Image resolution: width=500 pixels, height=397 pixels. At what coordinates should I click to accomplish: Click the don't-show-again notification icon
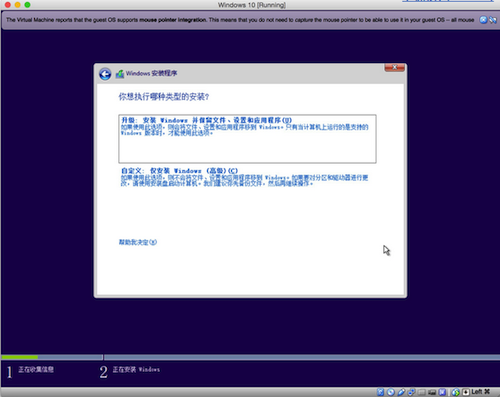(492, 20)
